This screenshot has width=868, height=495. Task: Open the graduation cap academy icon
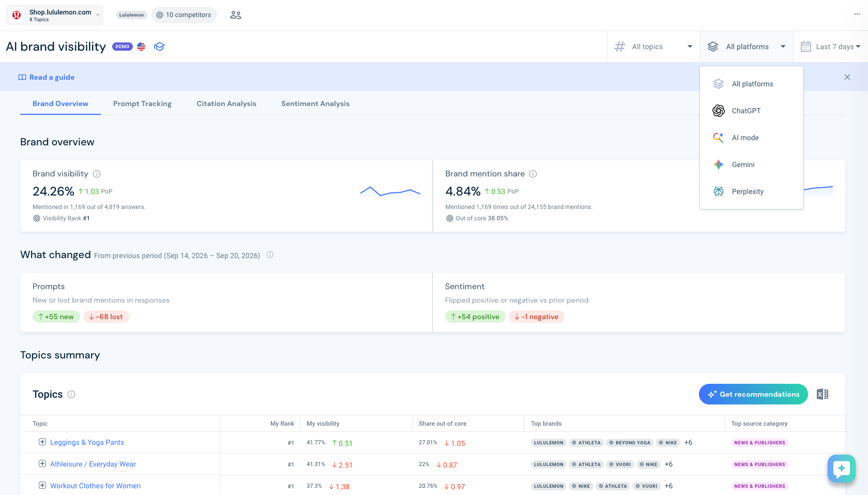coord(159,47)
